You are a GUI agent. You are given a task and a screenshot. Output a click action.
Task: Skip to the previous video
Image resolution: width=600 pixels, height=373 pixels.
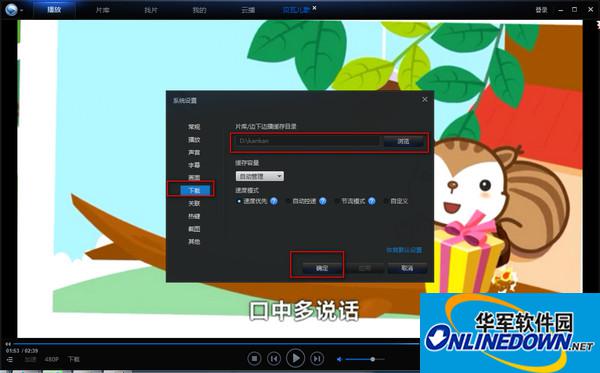click(274, 358)
